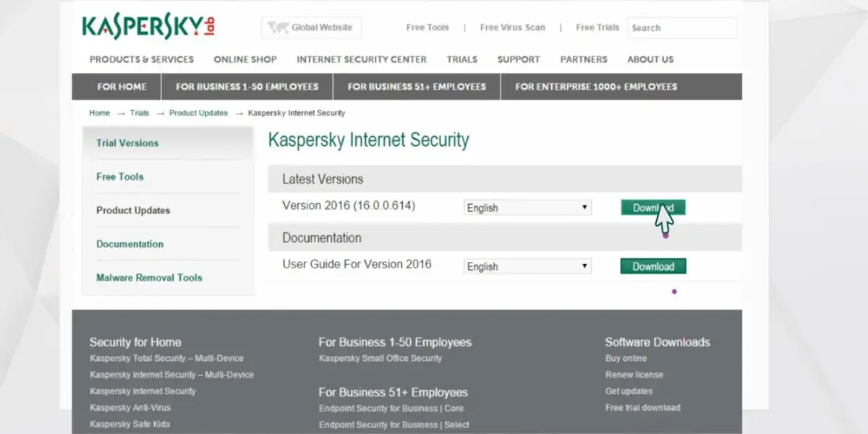Screen dimensions: 868x434
Task: Open the Free Tools top link
Action: coord(427,27)
